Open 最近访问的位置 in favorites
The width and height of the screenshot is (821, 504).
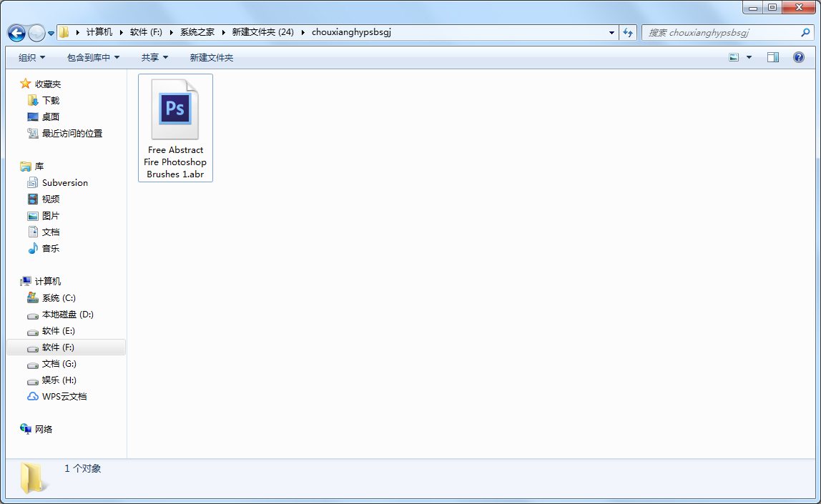tap(72, 134)
